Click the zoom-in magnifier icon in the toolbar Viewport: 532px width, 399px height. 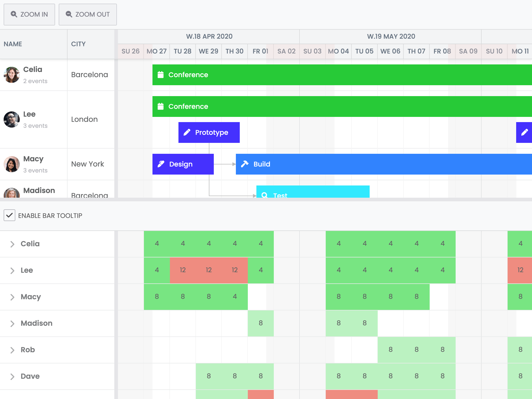(14, 14)
